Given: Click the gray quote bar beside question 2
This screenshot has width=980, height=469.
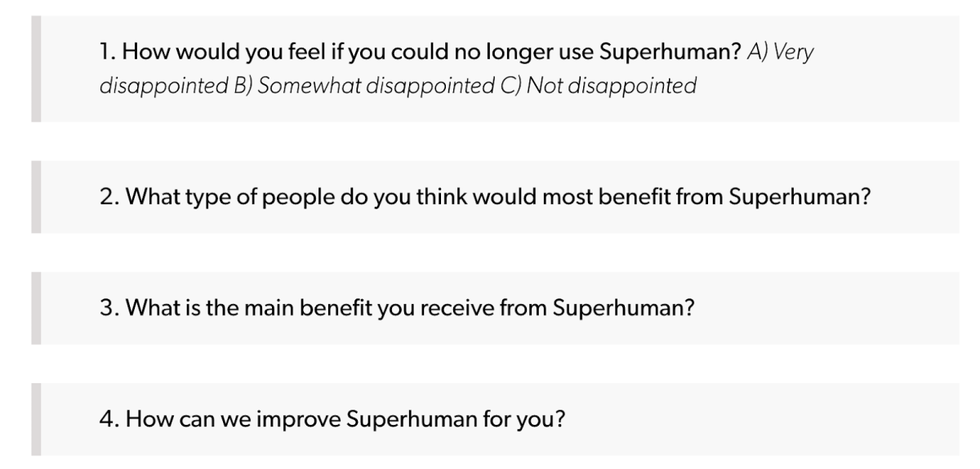Looking at the screenshot, I should 36,198.
